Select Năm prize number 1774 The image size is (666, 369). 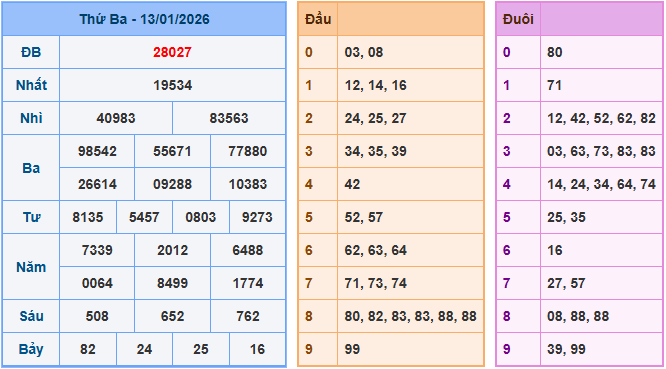248,283
